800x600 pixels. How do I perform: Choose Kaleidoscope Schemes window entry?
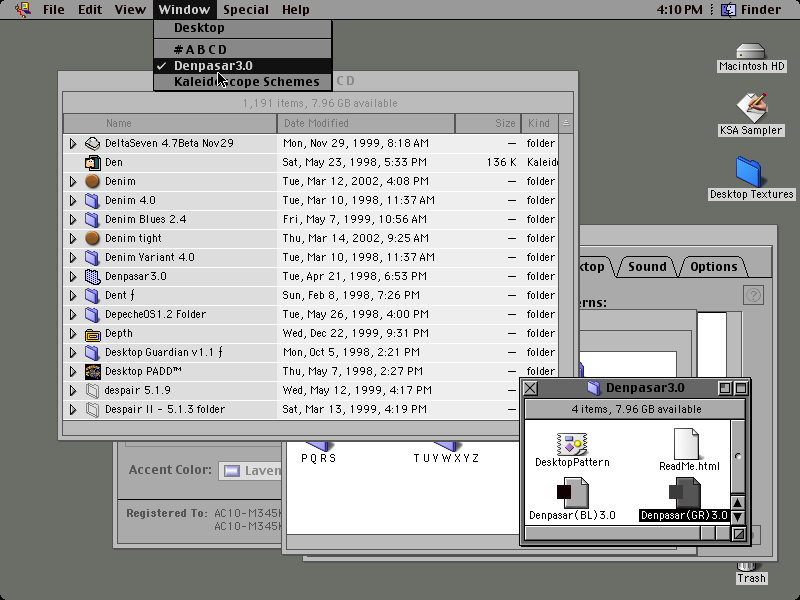(x=243, y=82)
